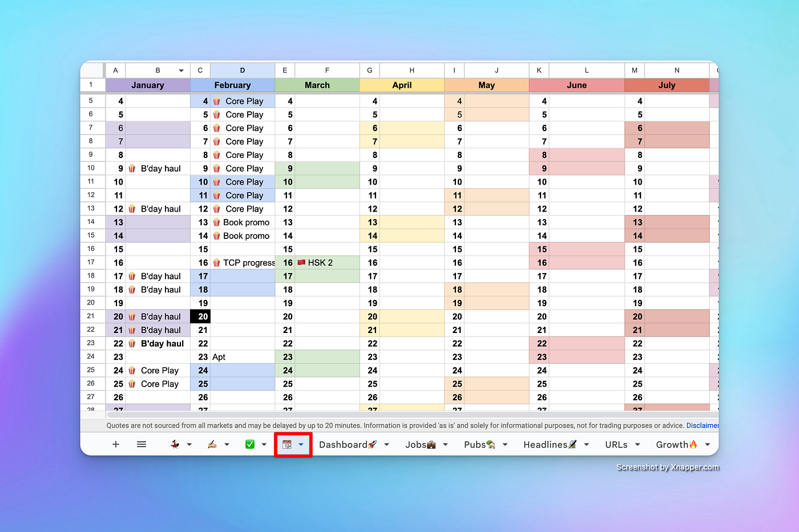Expand the Dashboard tab's dropdown arrow

pos(386,444)
